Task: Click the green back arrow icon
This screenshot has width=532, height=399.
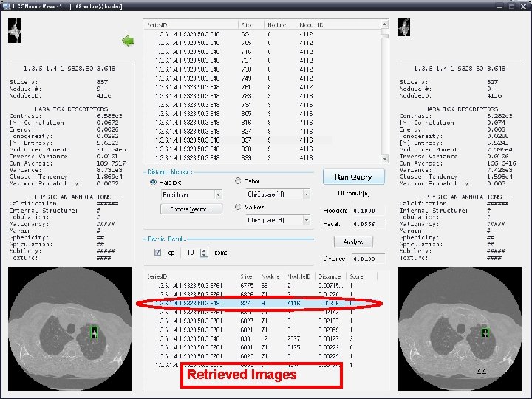Action: point(128,41)
